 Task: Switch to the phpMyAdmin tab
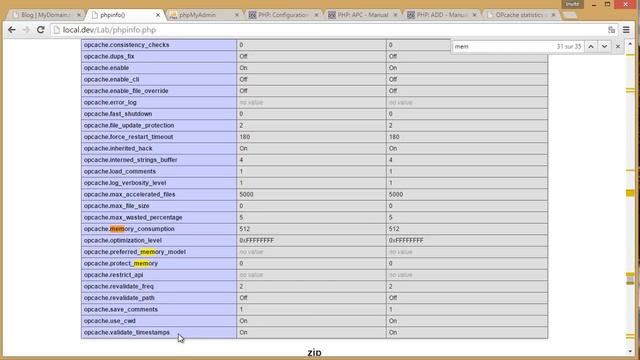(x=203, y=15)
